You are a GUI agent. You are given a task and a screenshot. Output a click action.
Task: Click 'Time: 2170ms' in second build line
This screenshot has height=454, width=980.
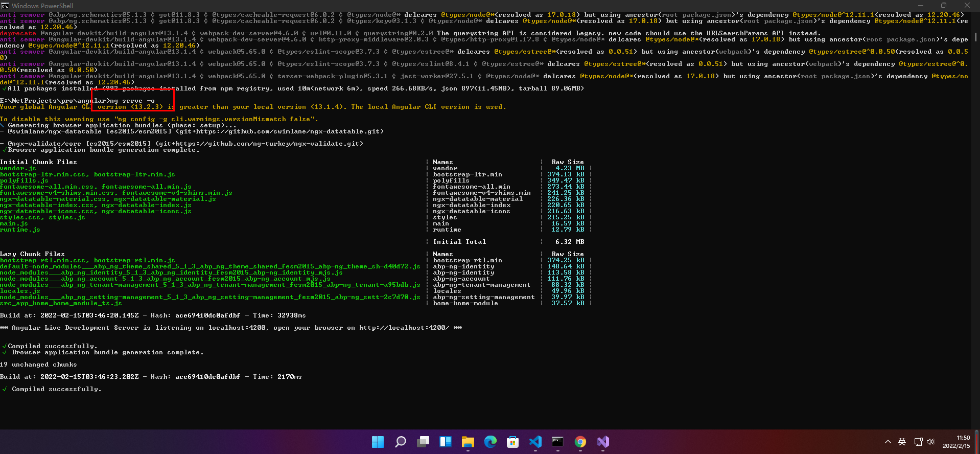coord(277,377)
